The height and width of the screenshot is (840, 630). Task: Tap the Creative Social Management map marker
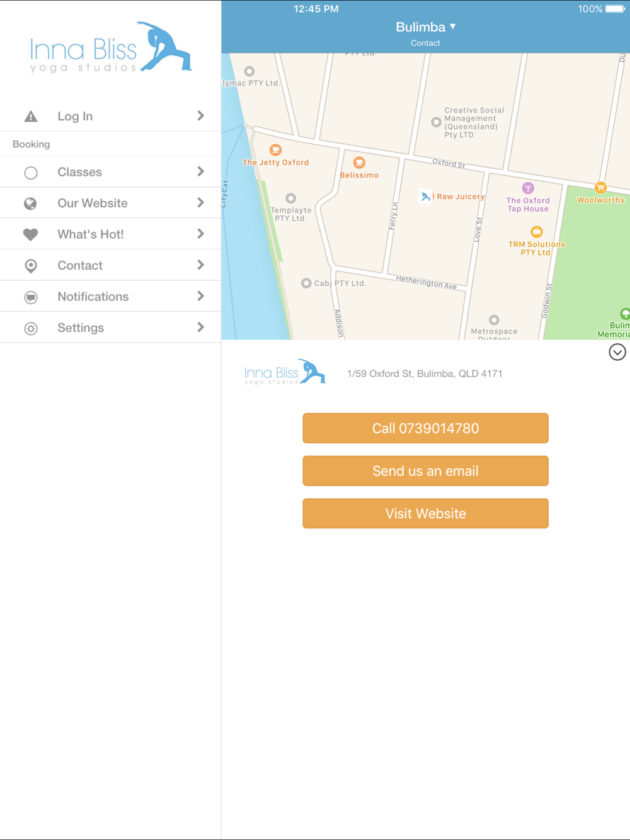(436, 122)
